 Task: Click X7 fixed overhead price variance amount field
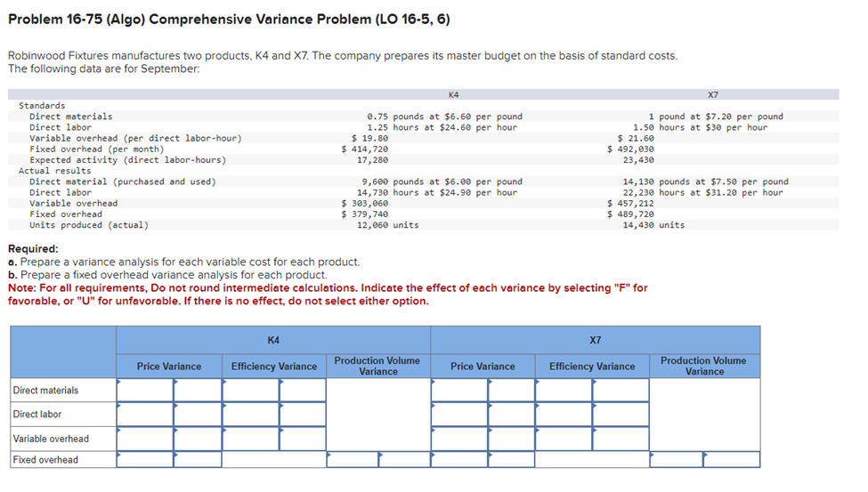pos(459,459)
